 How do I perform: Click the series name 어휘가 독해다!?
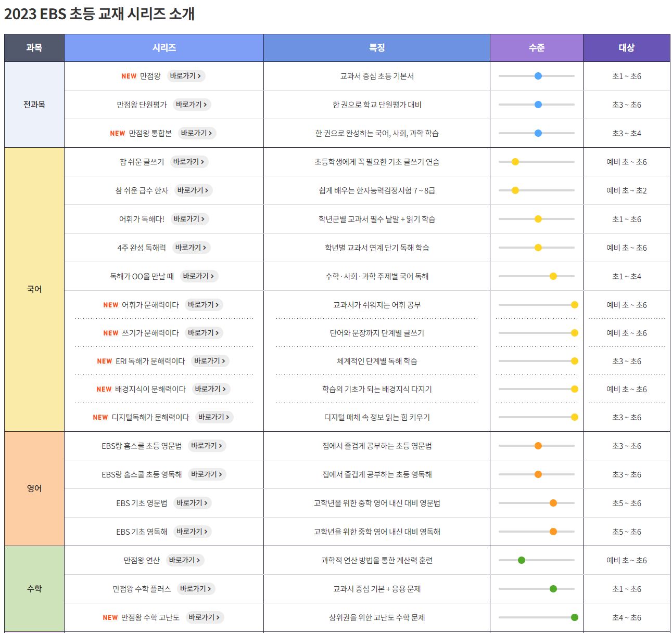click(142, 219)
